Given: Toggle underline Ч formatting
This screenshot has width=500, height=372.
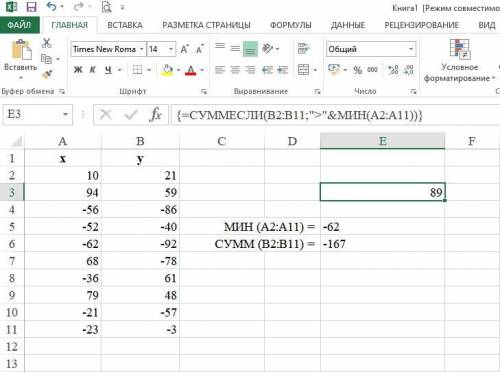Looking at the screenshot, I should click(x=108, y=70).
